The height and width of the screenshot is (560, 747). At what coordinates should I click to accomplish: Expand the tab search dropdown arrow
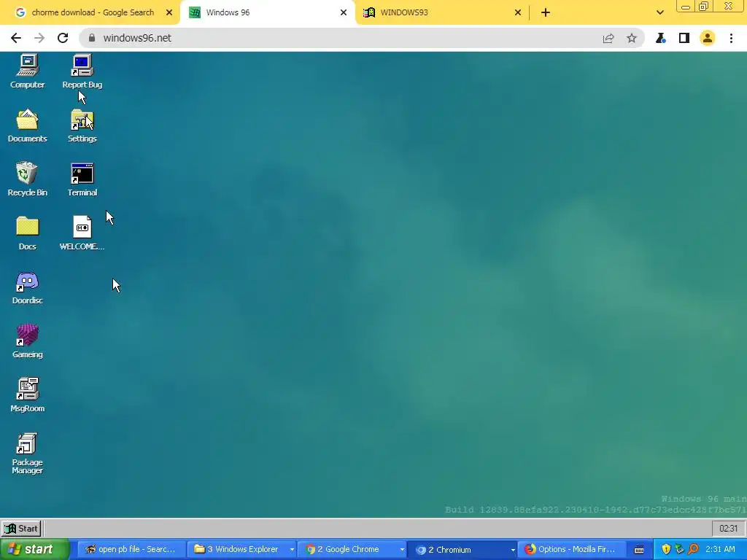(659, 12)
